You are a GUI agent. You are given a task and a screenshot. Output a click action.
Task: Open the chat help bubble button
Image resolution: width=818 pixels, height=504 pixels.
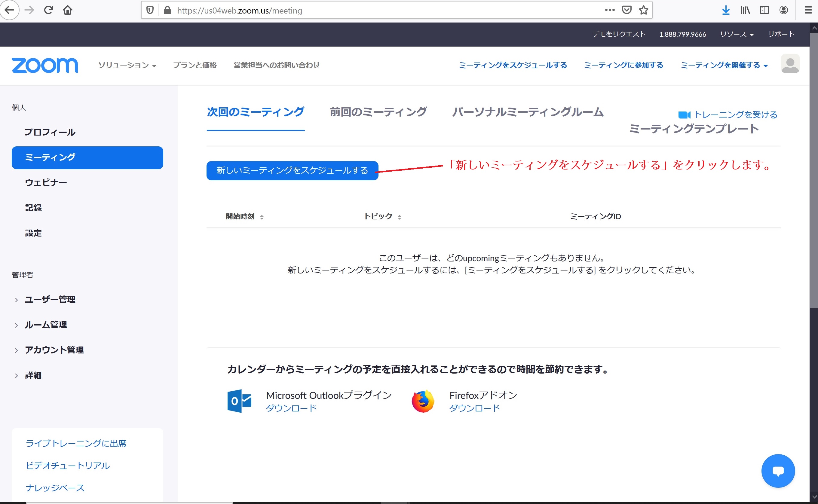[778, 471]
